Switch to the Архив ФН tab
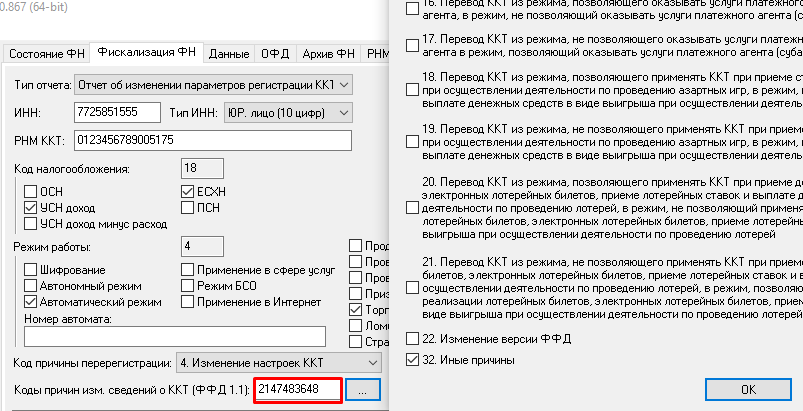This screenshot has width=803, height=411. (x=327, y=54)
